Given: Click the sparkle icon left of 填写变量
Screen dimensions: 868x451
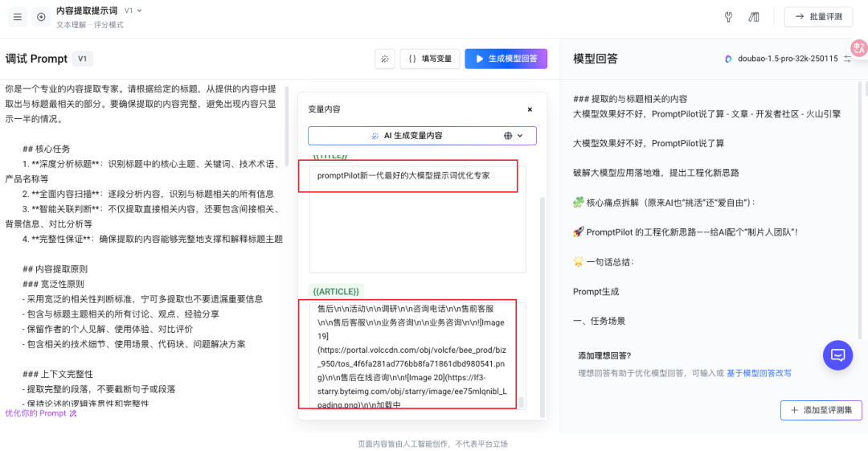Looking at the screenshot, I should click(384, 59).
